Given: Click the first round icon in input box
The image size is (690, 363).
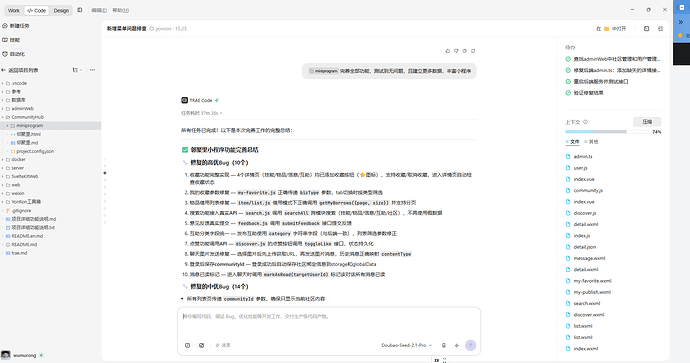Looking at the screenshot, I should pos(187,345).
